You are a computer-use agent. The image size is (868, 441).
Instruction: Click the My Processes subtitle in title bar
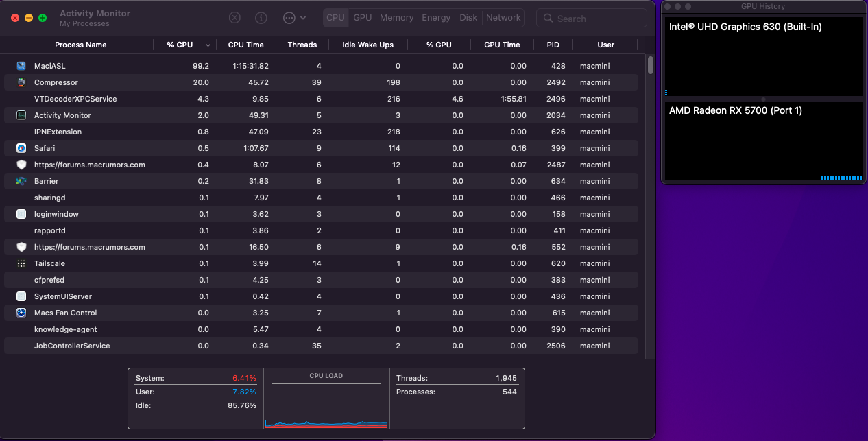point(84,24)
